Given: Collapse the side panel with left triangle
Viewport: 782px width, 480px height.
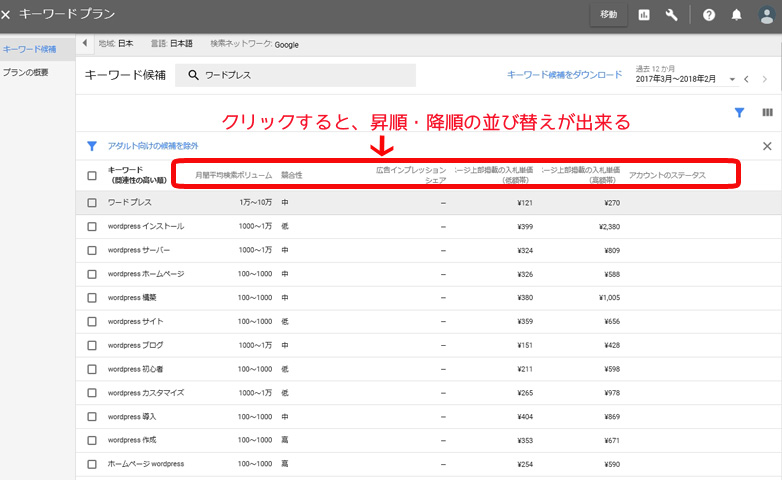Looking at the screenshot, I should (x=85, y=43).
